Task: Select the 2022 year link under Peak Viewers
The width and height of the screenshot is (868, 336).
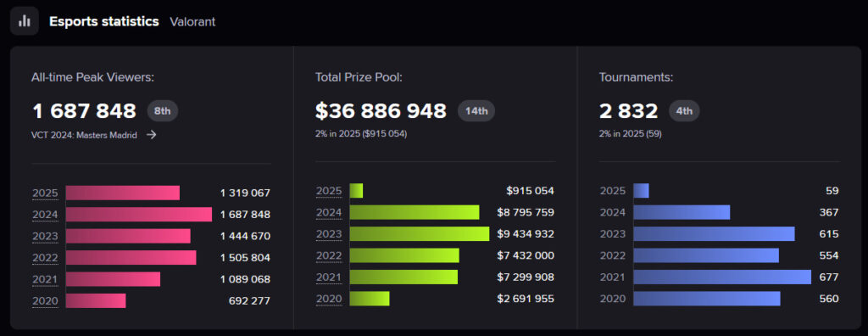Action: [45, 258]
